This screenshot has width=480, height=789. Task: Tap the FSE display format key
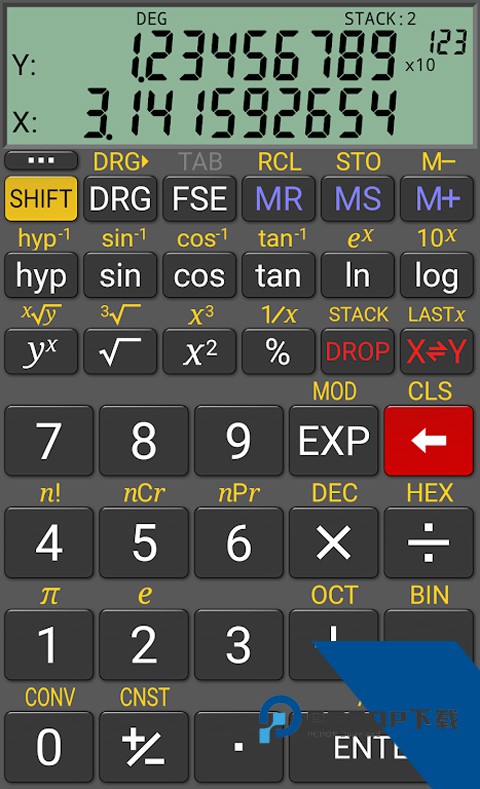pyautogui.click(x=199, y=198)
